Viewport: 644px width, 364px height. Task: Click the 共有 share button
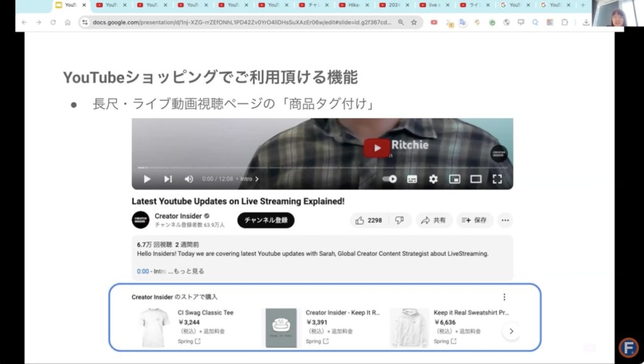(x=434, y=221)
